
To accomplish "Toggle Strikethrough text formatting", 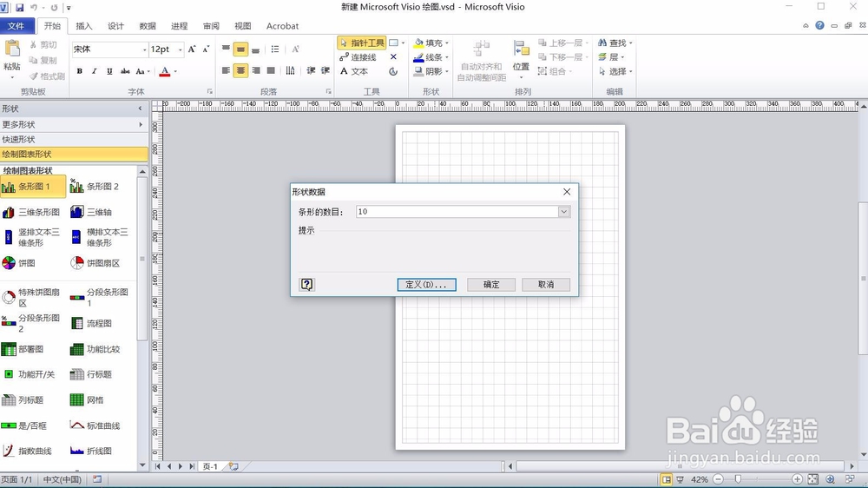I will (124, 71).
